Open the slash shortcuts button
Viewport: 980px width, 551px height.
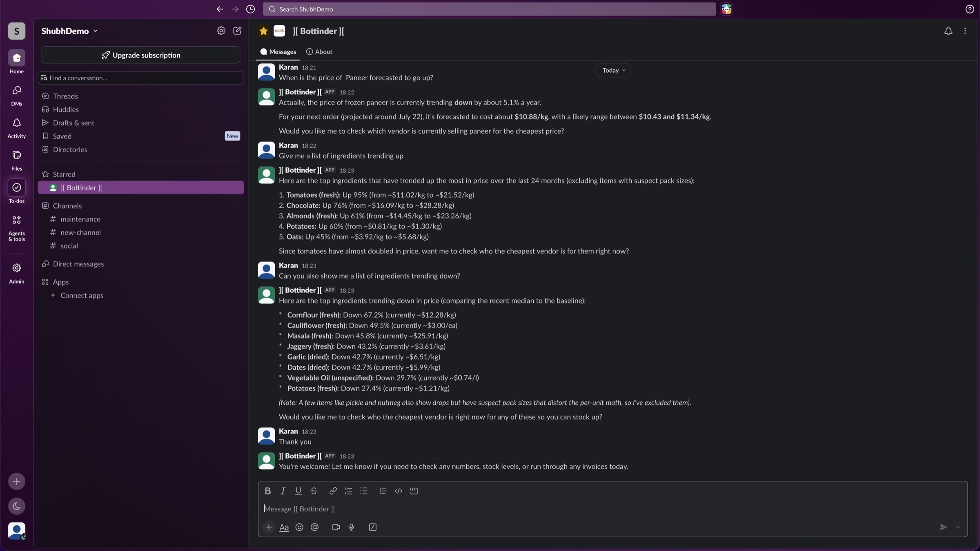pos(373,527)
